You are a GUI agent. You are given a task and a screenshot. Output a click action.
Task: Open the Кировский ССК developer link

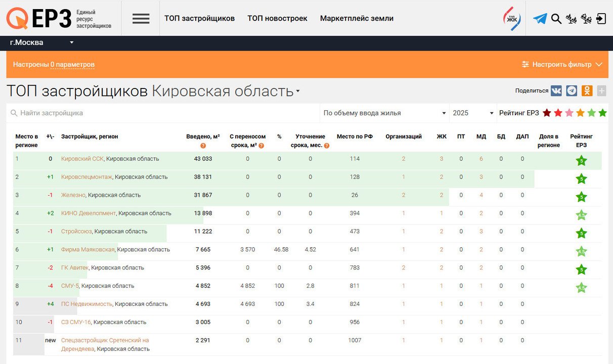click(82, 159)
